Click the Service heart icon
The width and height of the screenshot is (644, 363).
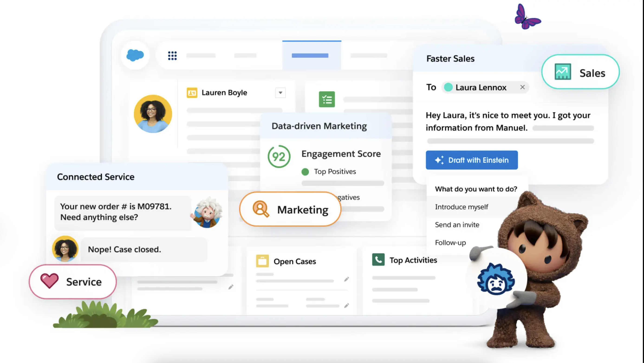coord(49,281)
